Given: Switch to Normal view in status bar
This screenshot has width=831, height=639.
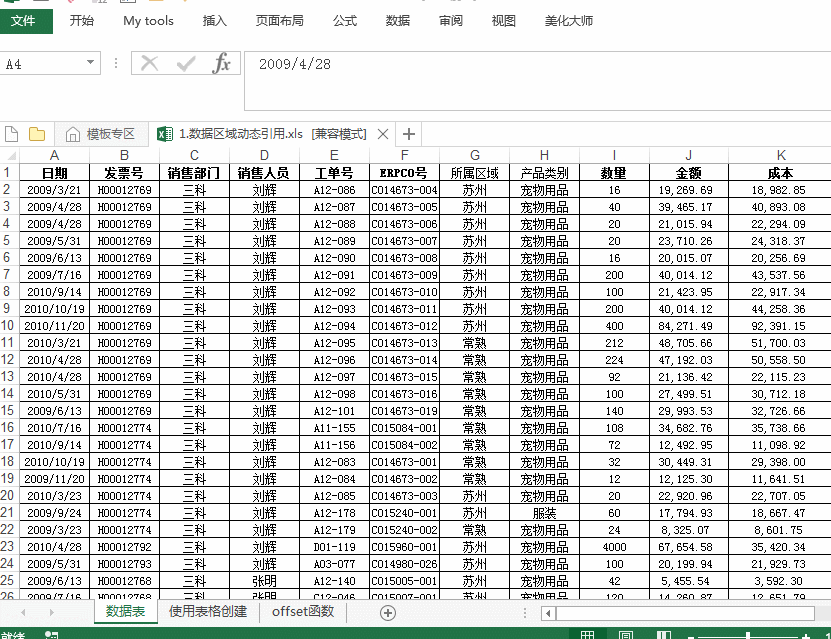Looking at the screenshot, I should coord(587,634).
